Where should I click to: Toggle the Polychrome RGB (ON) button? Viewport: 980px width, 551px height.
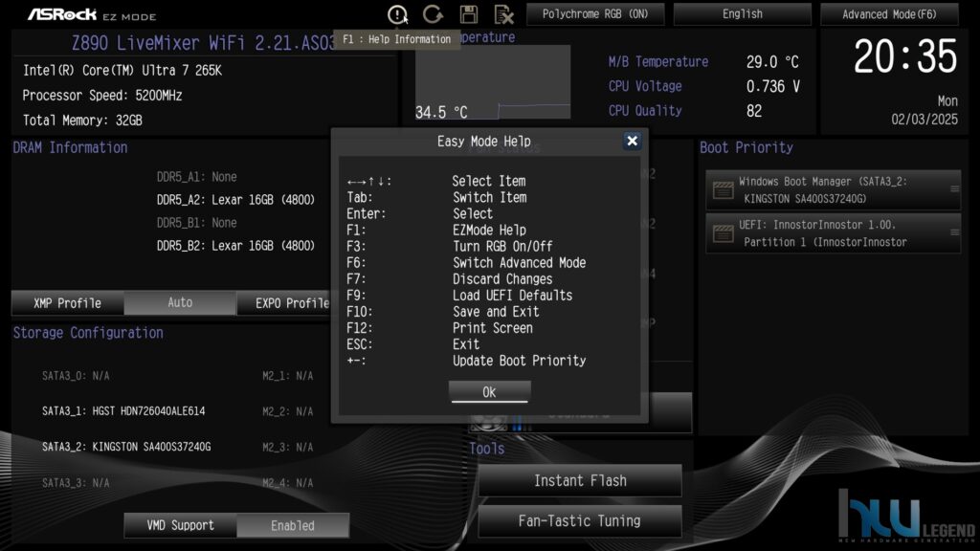(595, 13)
